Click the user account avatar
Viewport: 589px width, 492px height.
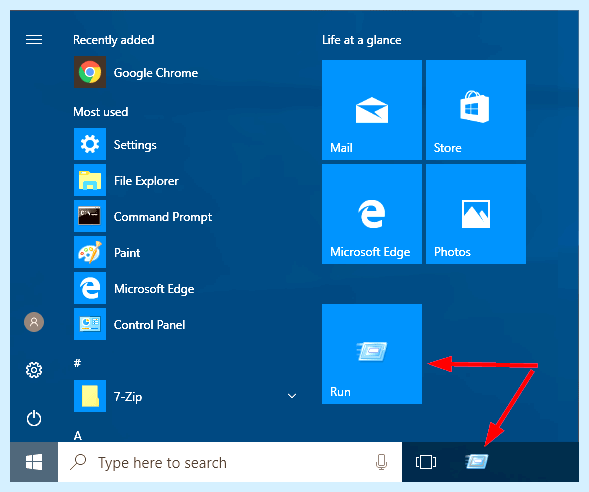click(x=34, y=322)
